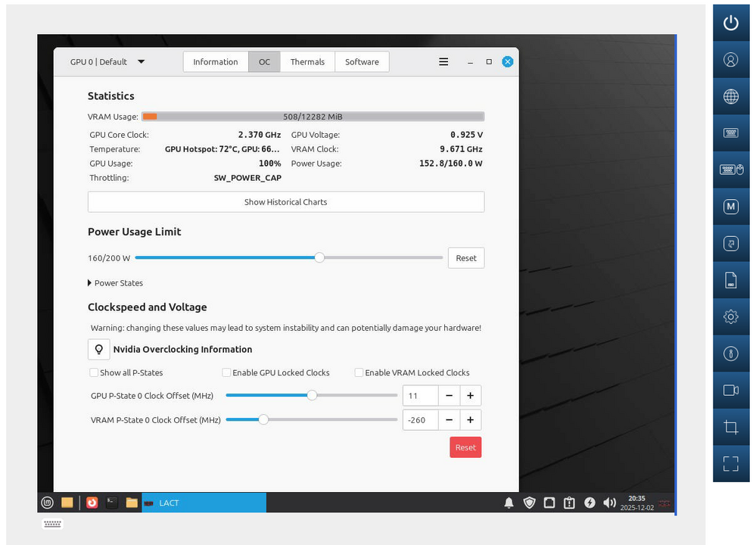Screen dimensions: 756x545
Task: Switch to the Information tab
Action: [x=216, y=62]
